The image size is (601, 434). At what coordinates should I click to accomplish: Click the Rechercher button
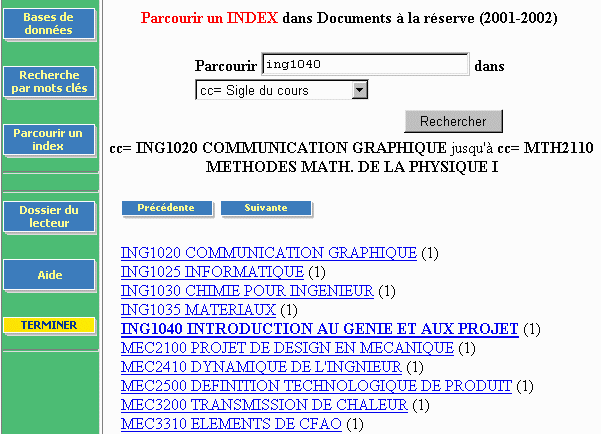453,121
